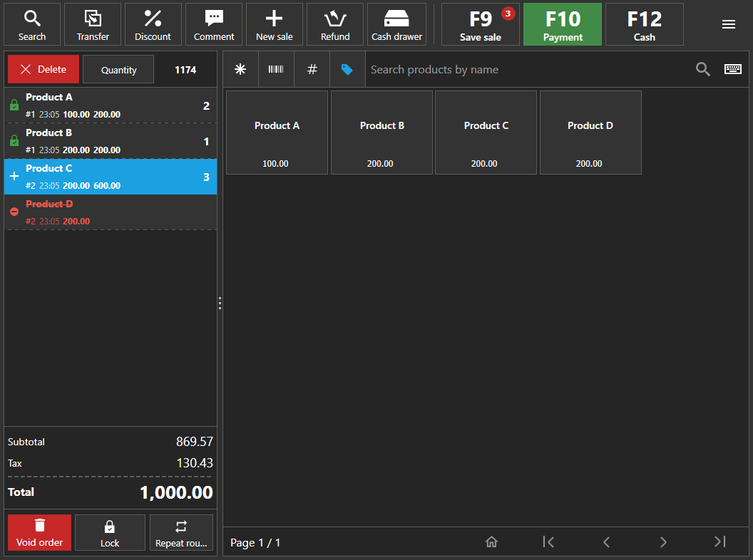Open the Transfer function
Image resolution: width=753 pixels, height=560 pixels.
point(93,25)
